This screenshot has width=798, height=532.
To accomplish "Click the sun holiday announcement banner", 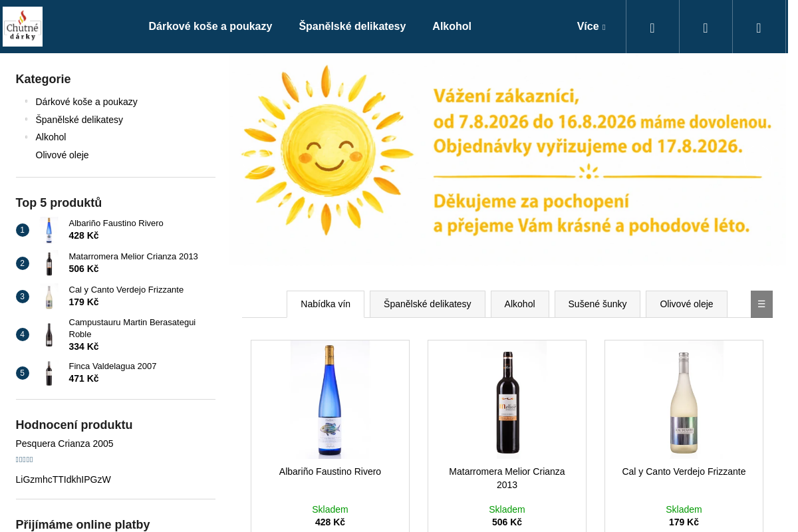I will [x=507, y=158].
